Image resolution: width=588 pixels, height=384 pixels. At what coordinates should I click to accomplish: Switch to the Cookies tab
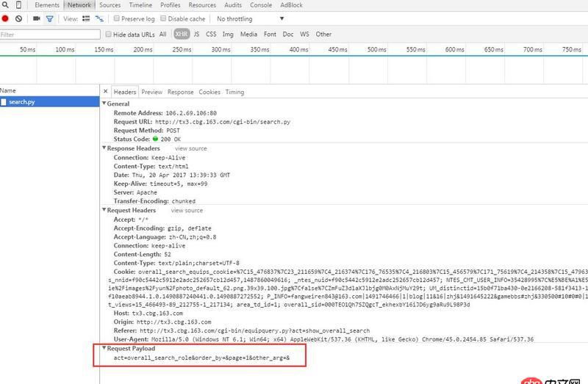[x=209, y=92]
